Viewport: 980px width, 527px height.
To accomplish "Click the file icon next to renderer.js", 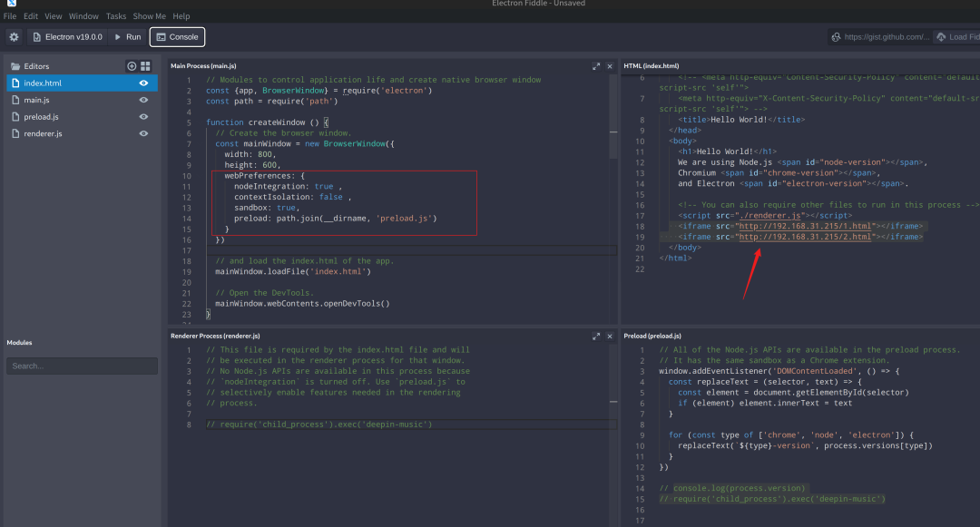I will click(15, 133).
